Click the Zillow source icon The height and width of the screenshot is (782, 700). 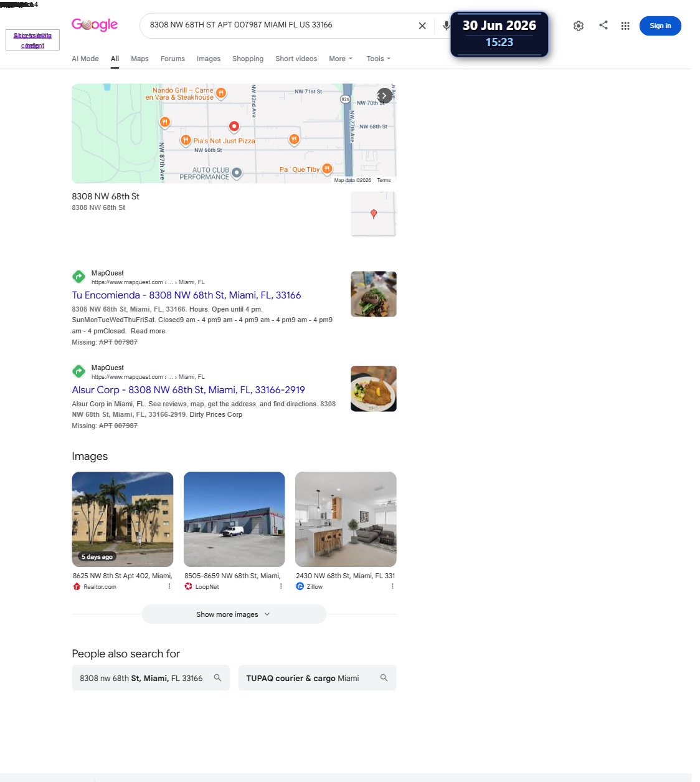(x=300, y=586)
